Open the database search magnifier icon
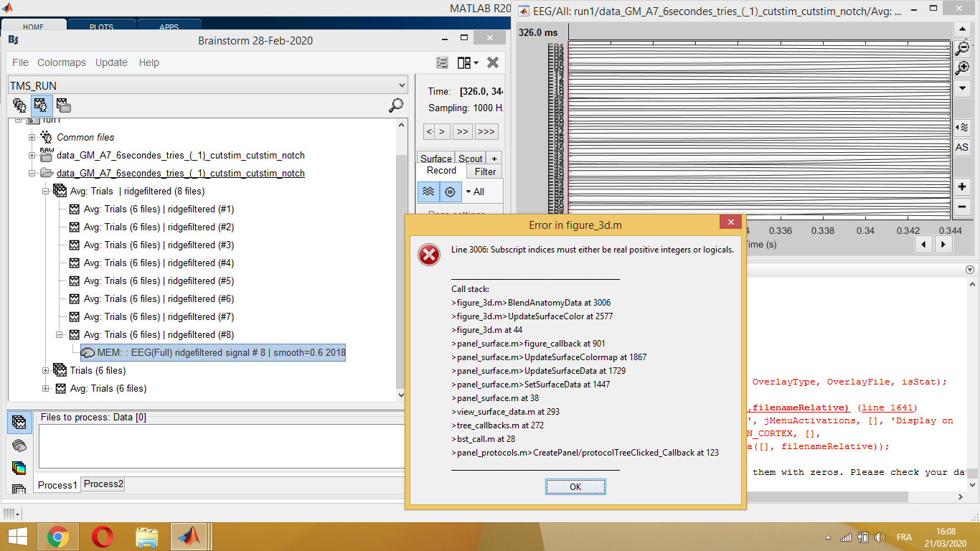This screenshot has height=551, width=980. click(395, 105)
